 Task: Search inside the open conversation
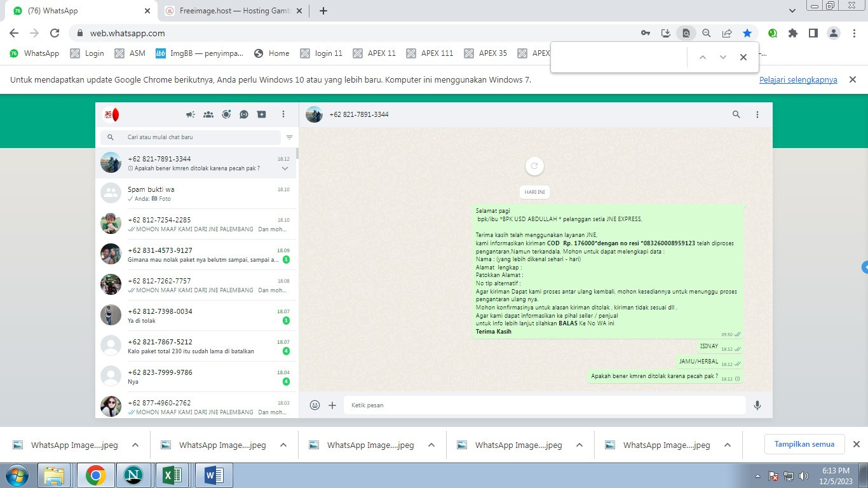pyautogui.click(x=736, y=114)
